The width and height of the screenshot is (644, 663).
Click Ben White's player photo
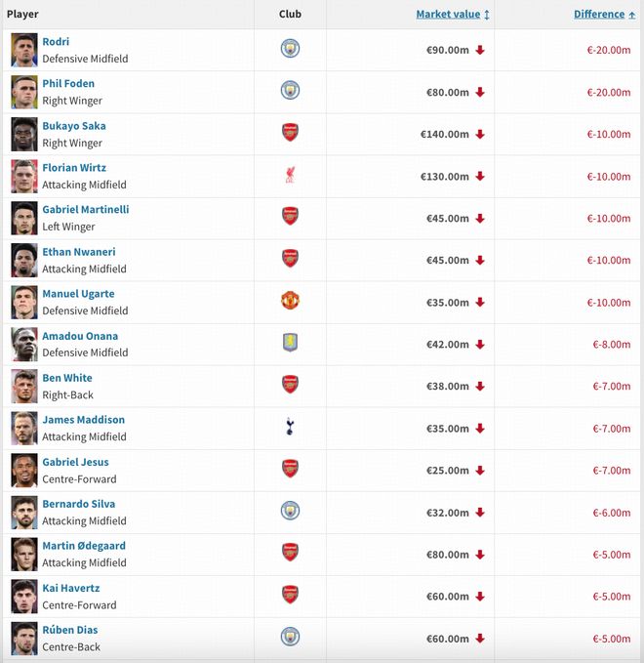point(24,386)
